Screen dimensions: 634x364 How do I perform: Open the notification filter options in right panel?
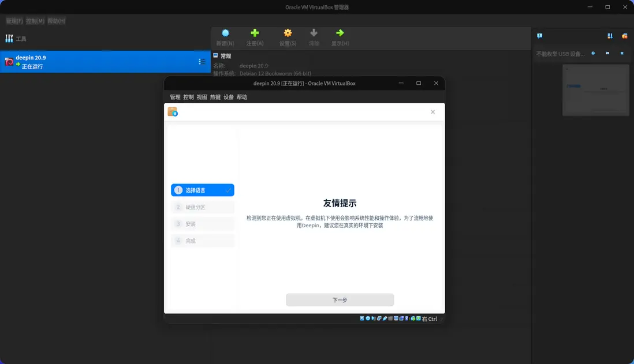609,36
